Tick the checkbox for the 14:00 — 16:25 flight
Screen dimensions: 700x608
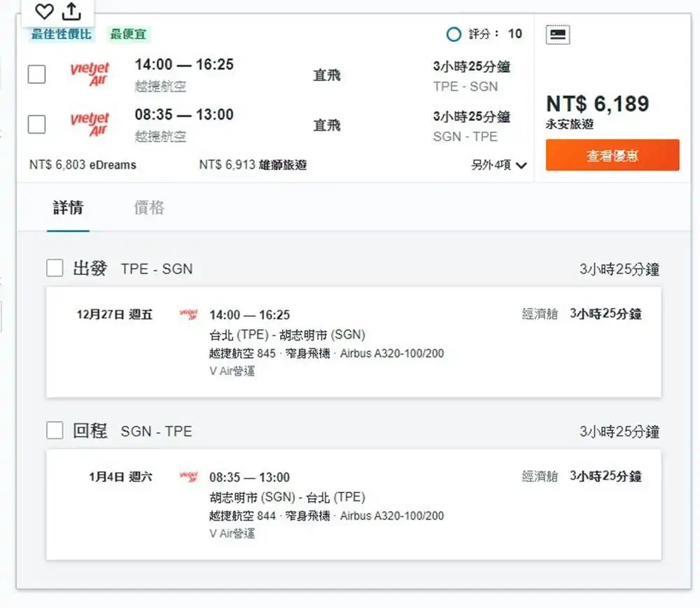coord(36,74)
